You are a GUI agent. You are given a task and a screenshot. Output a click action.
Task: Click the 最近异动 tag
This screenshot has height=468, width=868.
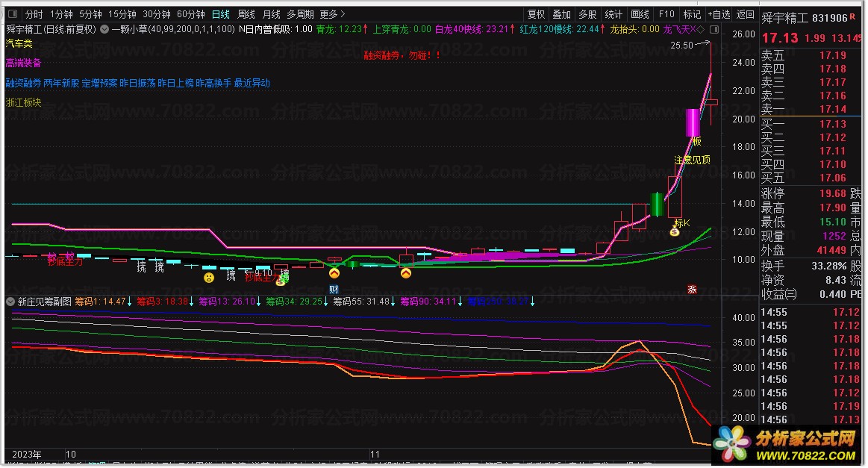[252, 83]
